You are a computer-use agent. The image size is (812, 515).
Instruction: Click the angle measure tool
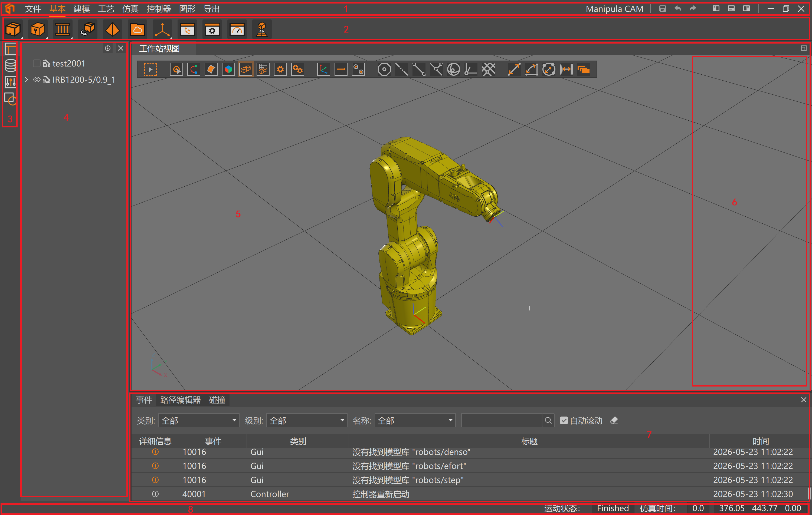[x=531, y=70]
